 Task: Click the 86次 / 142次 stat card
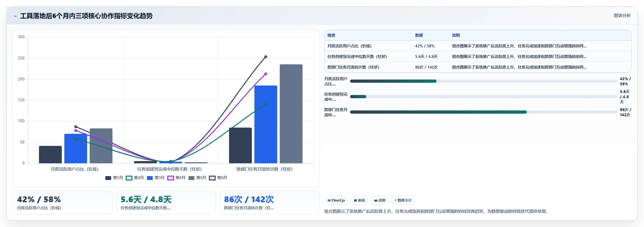coord(270,203)
